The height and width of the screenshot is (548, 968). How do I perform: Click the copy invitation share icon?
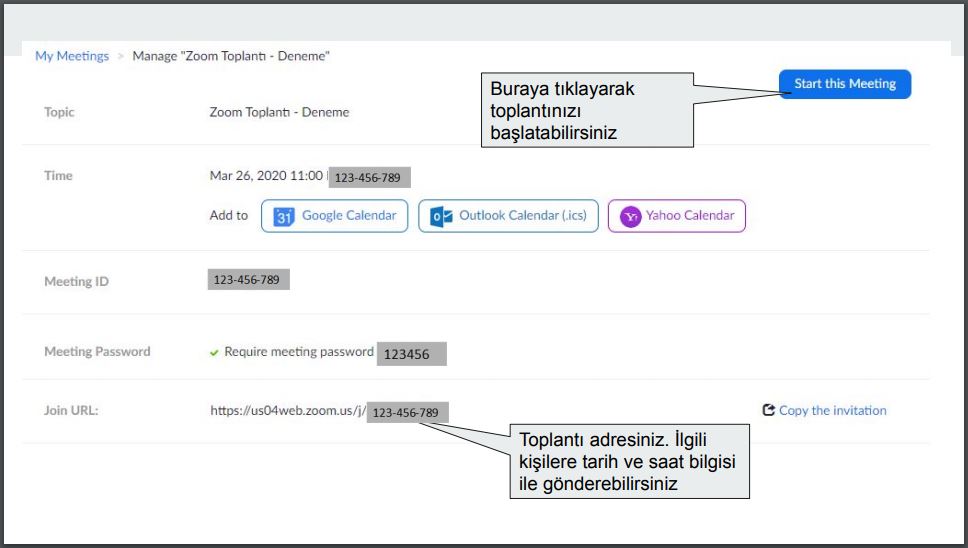[768, 410]
